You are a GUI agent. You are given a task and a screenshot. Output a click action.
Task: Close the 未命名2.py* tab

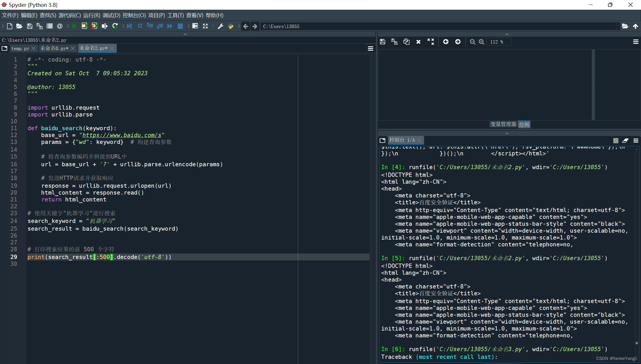112,48
